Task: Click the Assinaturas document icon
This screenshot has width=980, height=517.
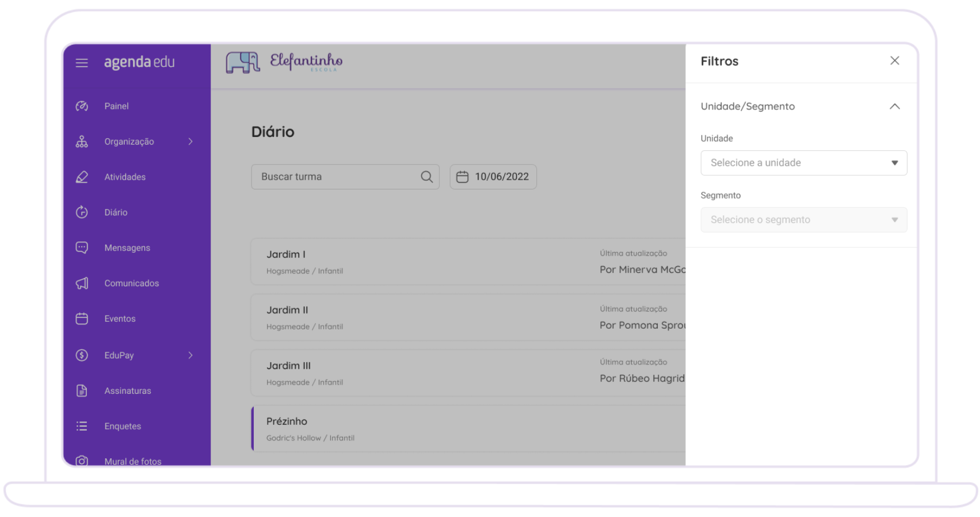Action: (x=82, y=390)
